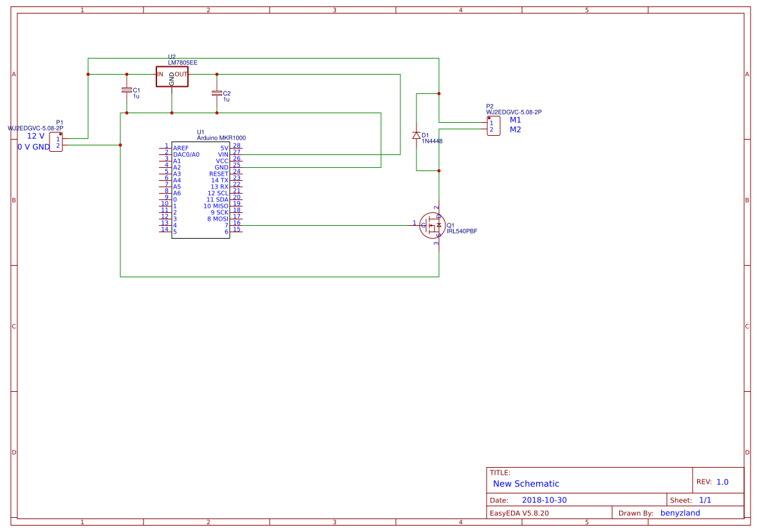Screen dimensions: 757x532
Task: Select connector P1 symbol
Action: click(x=57, y=143)
